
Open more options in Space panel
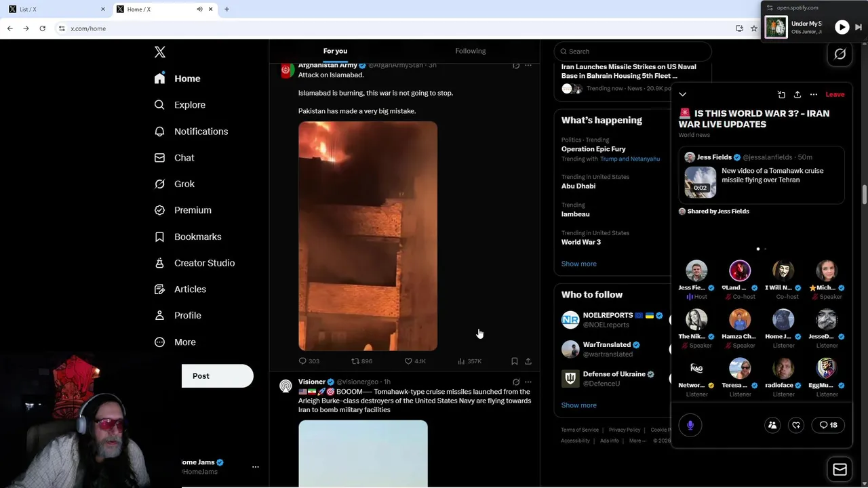coord(814,94)
